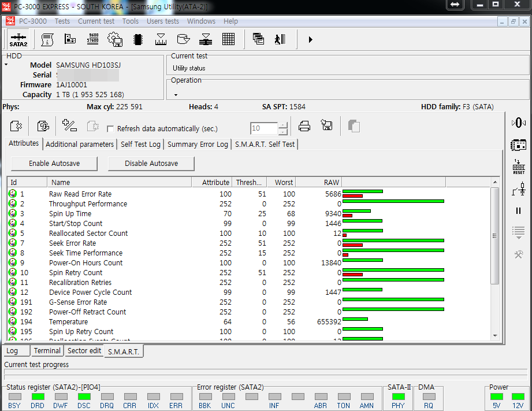
Task: Open the Help menu
Action: pyautogui.click(x=230, y=21)
